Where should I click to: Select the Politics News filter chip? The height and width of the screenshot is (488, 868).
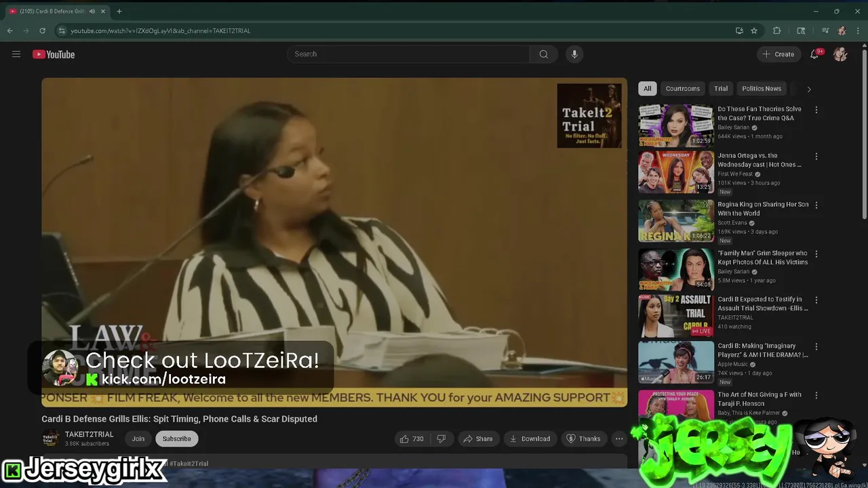pos(762,89)
